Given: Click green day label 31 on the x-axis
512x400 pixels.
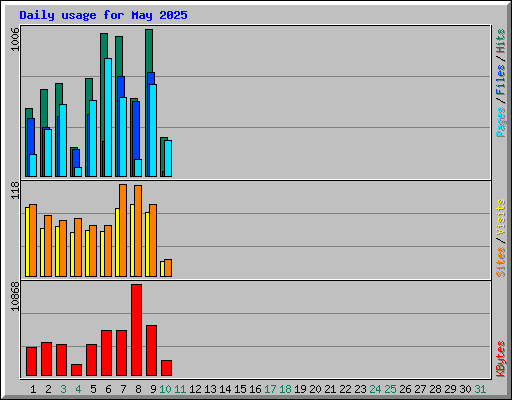Looking at the screenshot, I should 480,389.
